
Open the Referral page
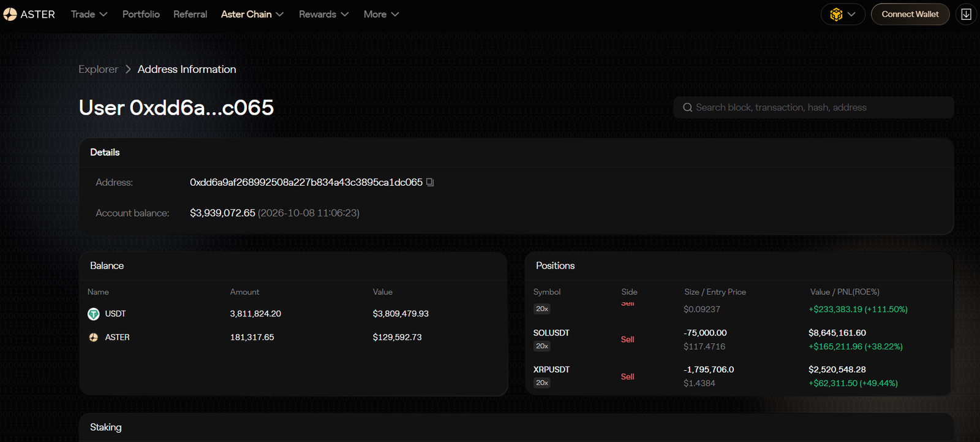tap(190, 14)
